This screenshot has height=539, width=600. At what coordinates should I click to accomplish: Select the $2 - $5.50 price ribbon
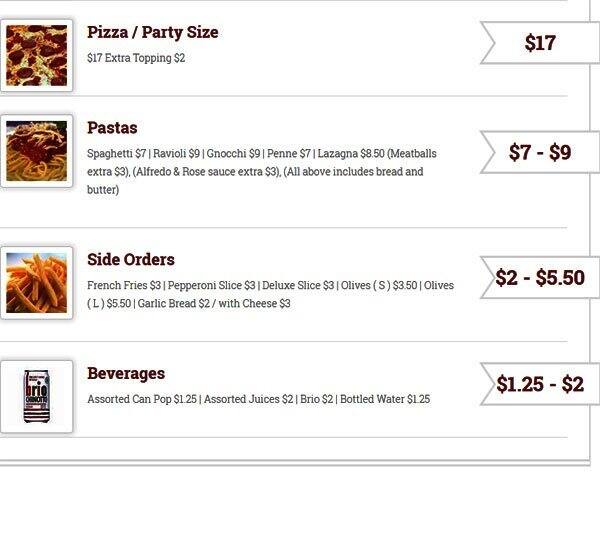click(540, 278)
